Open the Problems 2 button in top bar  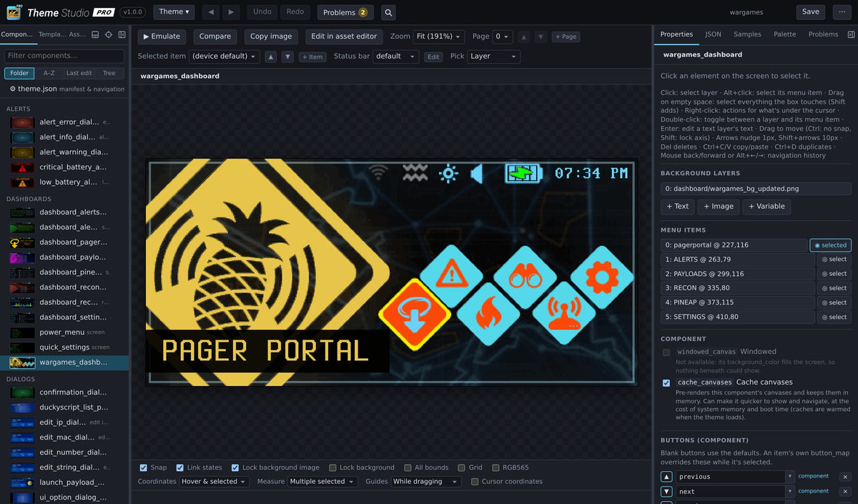click(345, 12)
